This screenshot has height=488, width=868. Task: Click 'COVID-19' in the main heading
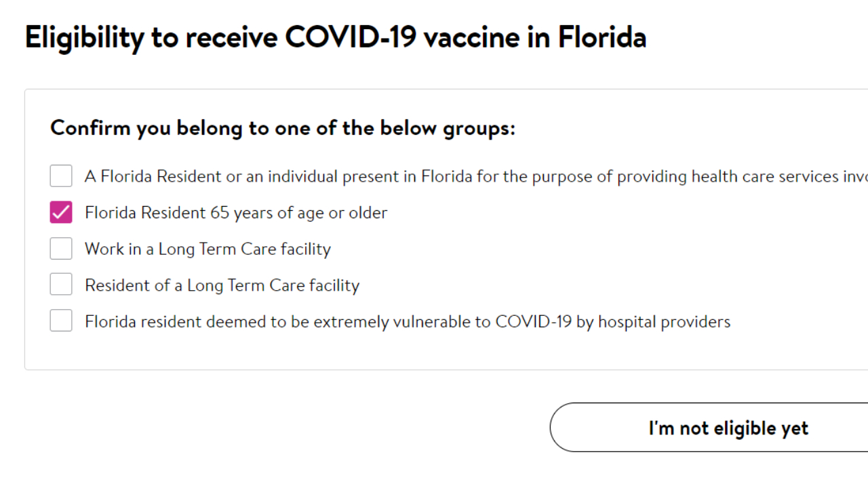(350, 37)
